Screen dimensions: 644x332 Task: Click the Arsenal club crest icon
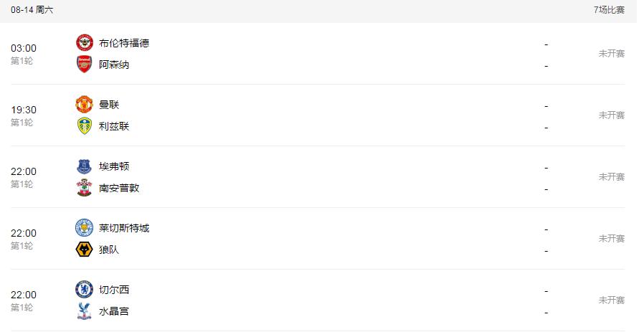[85, 65]
